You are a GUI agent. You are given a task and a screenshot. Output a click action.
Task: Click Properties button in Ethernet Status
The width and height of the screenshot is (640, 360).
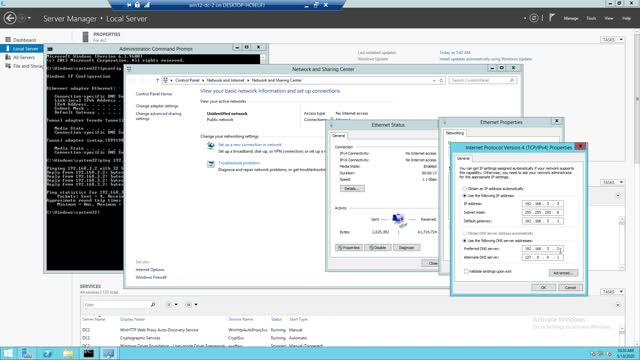349,247
